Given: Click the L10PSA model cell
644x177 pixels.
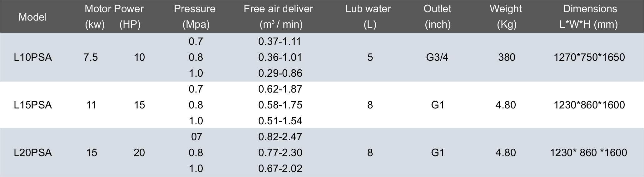Looking at the screenshot, I should click(x=33, y=57).
